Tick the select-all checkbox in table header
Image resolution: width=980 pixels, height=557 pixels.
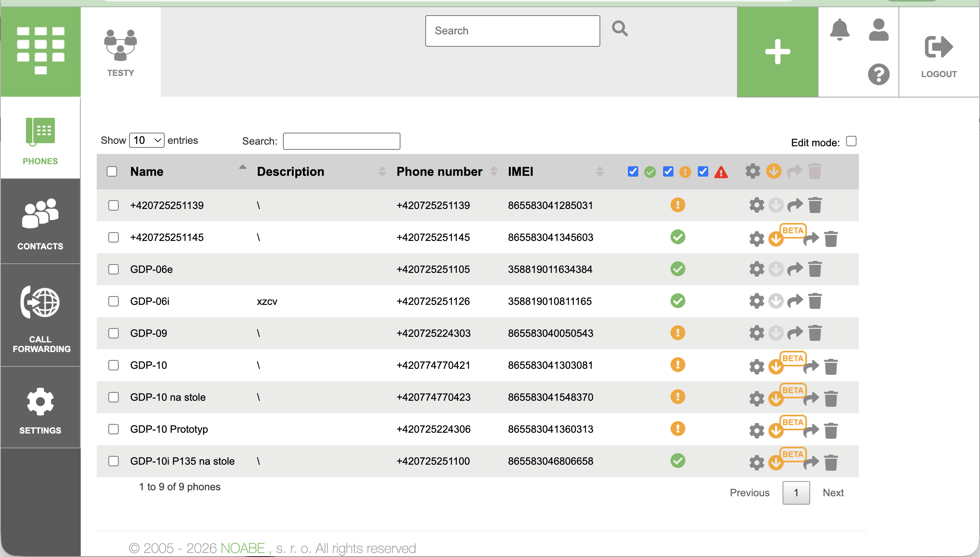[112, 172]
